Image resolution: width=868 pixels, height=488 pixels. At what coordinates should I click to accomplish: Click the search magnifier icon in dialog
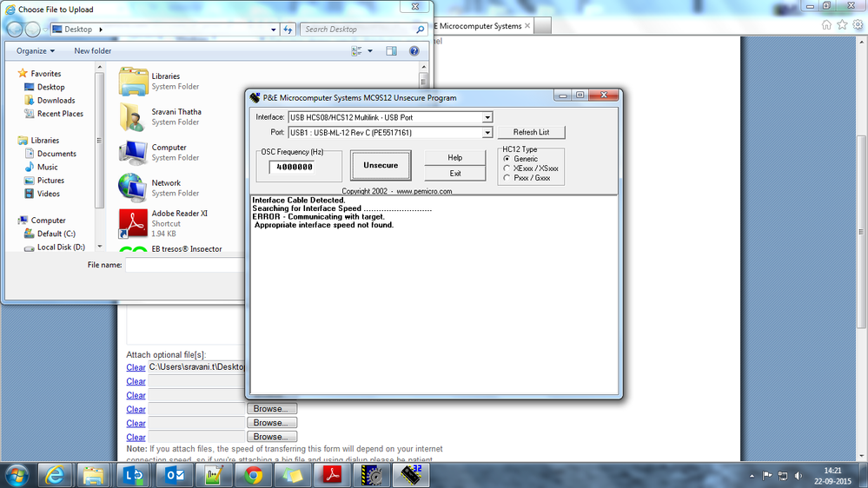click(x=421, y=30)
